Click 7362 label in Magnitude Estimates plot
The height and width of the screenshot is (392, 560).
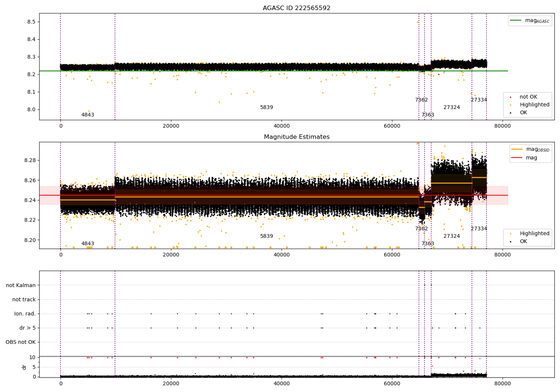(x=421, y=229)
